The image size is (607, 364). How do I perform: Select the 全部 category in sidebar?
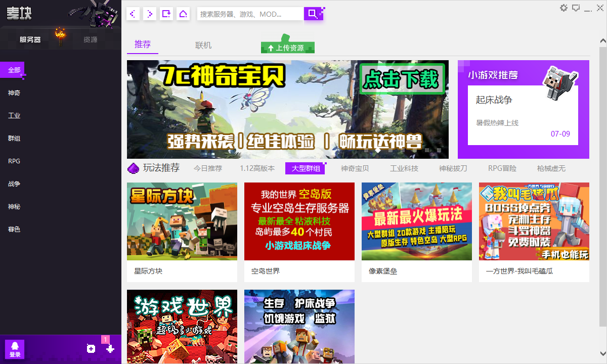pos(12,70)
